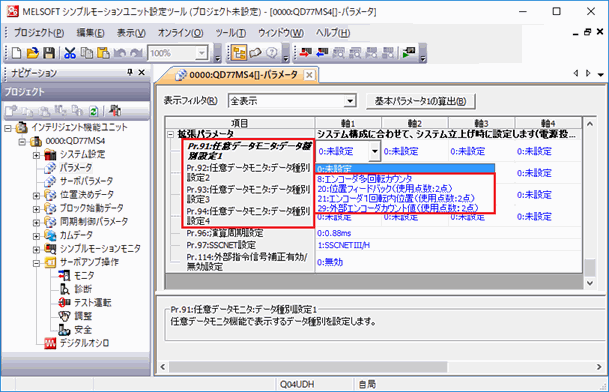Click the Save floppy disk icon
The width and height of the screenshot is (609, 392).
(x=49, y=53)
